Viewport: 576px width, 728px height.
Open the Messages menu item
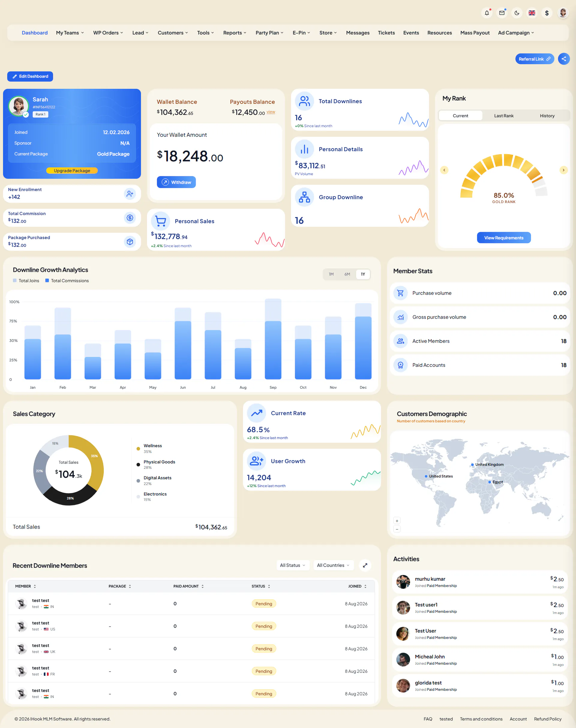click(x=358, y=33)
